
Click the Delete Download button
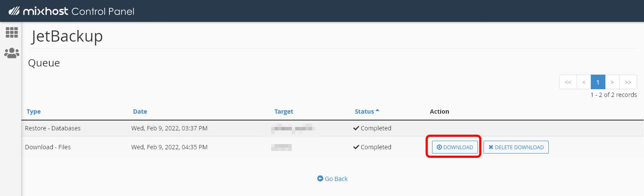click(516, 147)
